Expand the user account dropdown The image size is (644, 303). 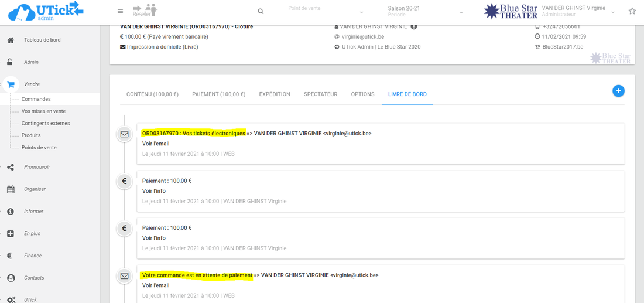pyautogui.click(x=613, y=12)
